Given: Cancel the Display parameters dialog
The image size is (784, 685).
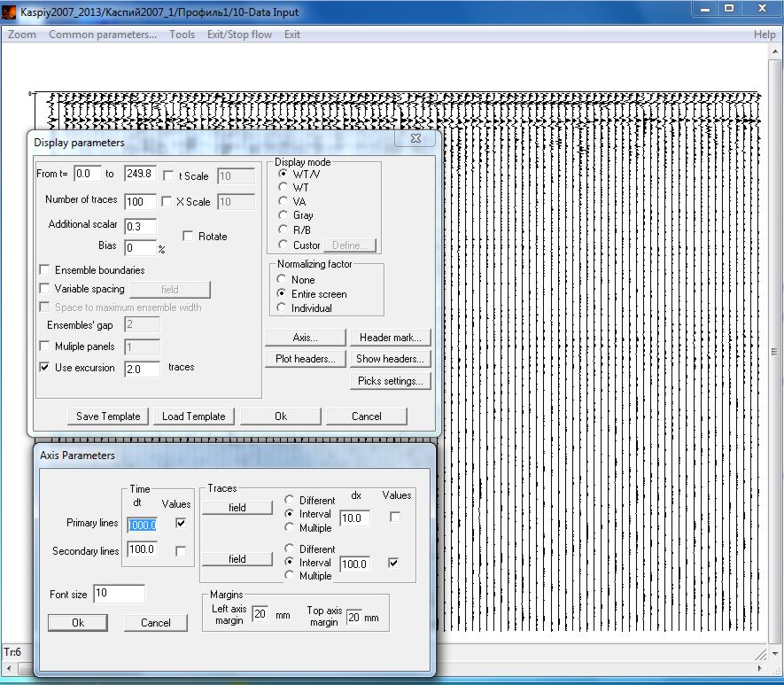Looking at the screenshot, I should click(x=367, y=416).
